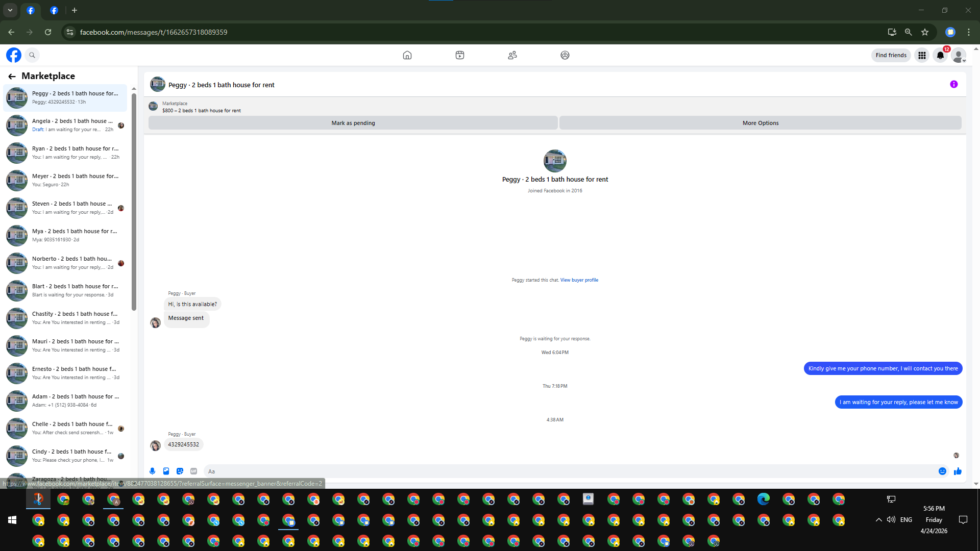Viewport: 980px width, 551px height.
Task: Open the GIF picker
Action: [193, 471]
